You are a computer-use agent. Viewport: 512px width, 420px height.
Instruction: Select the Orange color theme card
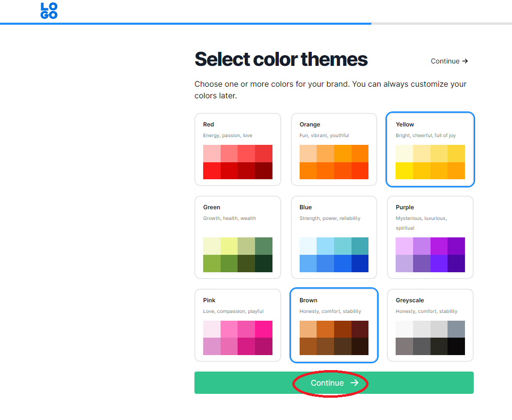(x=334, y=150)
